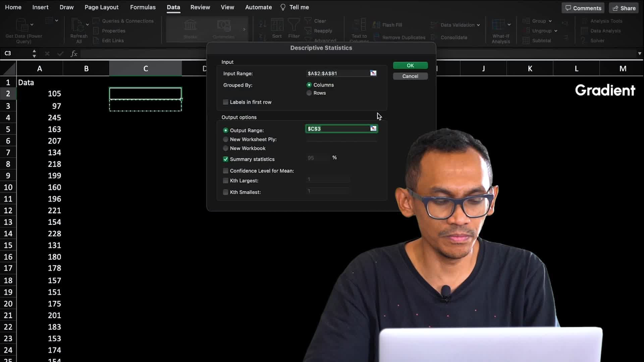The image size is (644, 362).
Task: Enable the Labels in first row checkbox
Action: [x=225, y=102]
